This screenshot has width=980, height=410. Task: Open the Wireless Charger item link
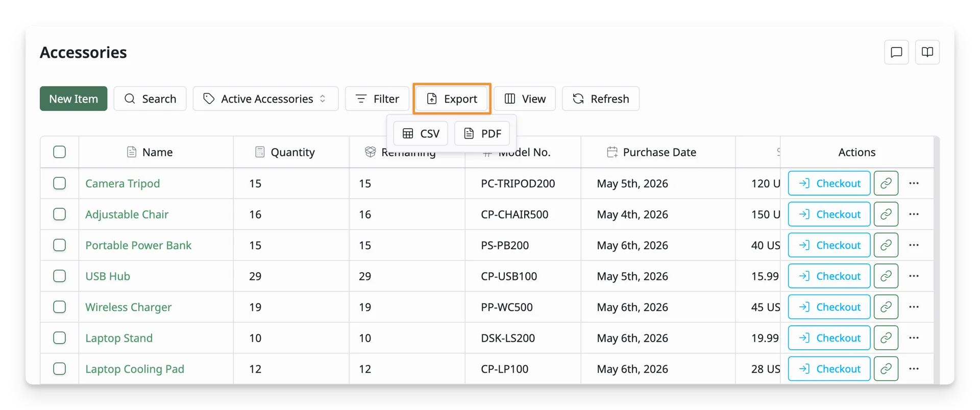click(x=128, y=307)
